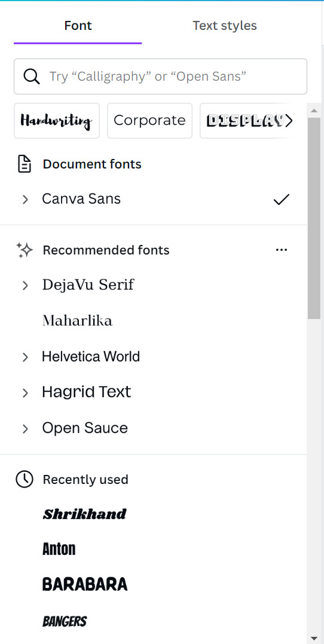
Task: Switch to the Text styles tab
Action: 225,26
